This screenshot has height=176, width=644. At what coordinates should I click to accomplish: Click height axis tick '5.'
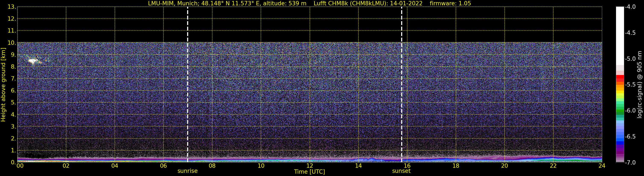pyautogui.click(x=13, y=102)
